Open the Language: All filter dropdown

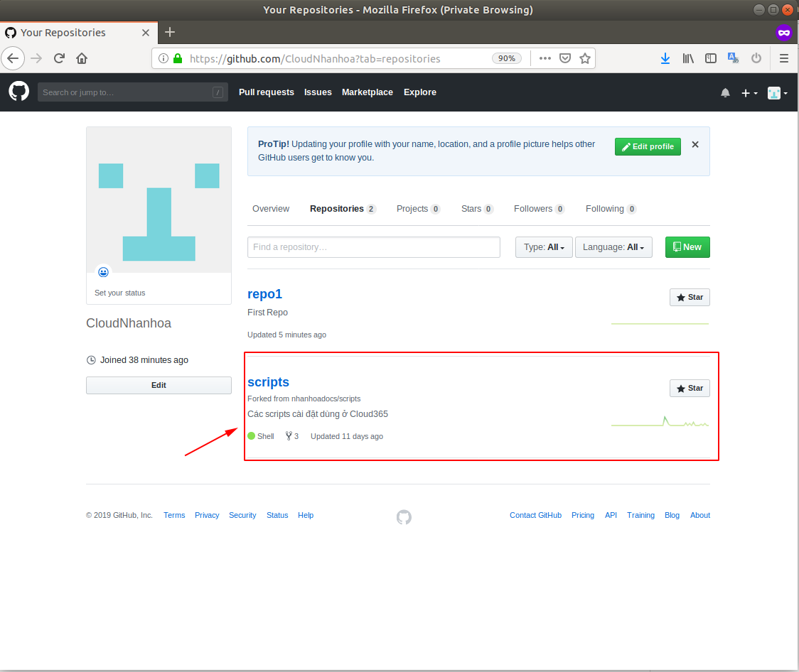(x=613, y=247)
